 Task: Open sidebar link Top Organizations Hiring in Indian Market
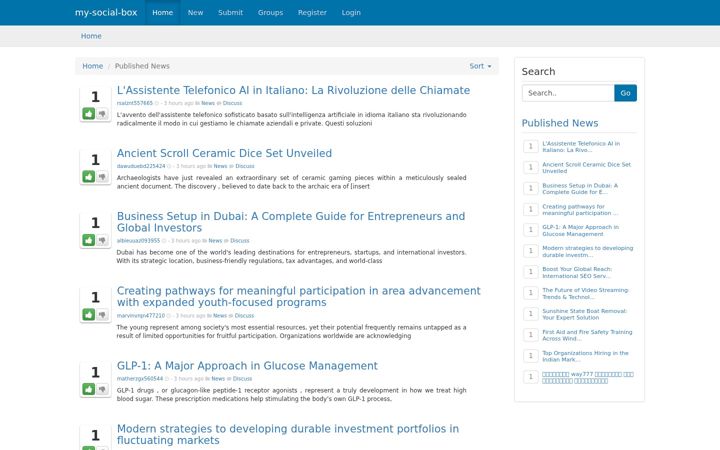point(585,356)
